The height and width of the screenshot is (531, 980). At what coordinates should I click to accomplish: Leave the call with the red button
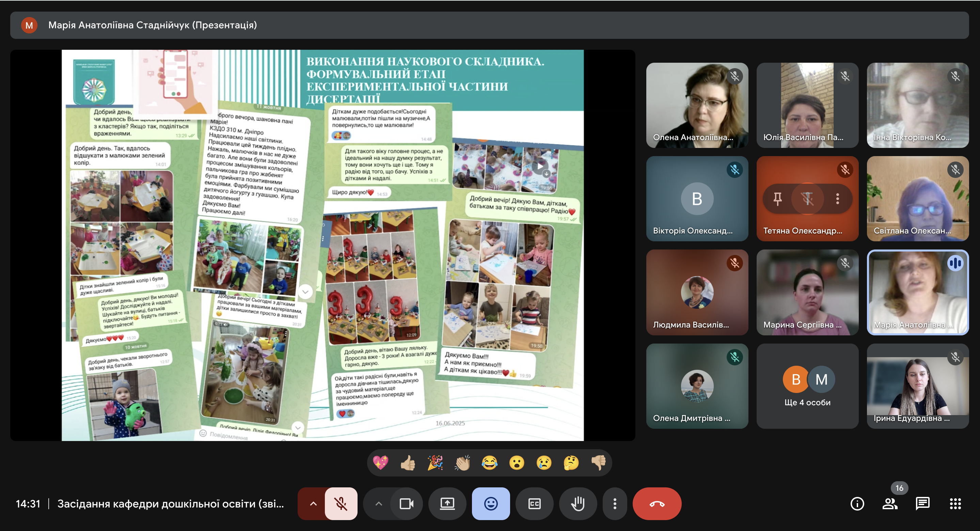click(657, 504)
